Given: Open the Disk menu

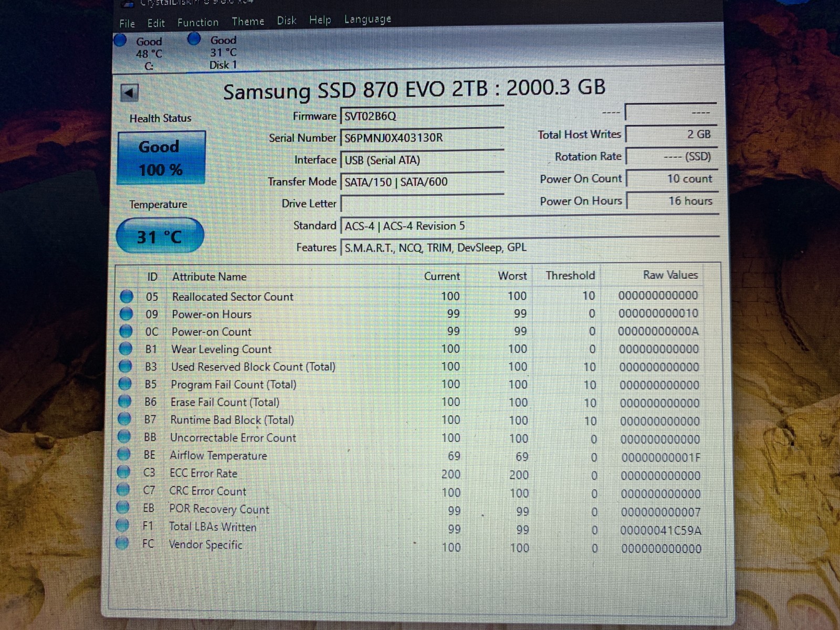Looking at the screenshot, I should [287, 20].
